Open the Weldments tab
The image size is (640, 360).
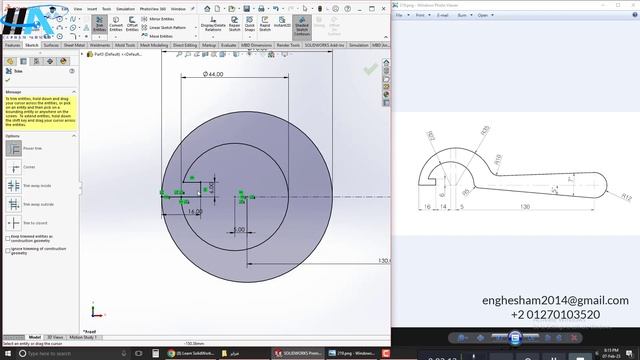[100, 45]
